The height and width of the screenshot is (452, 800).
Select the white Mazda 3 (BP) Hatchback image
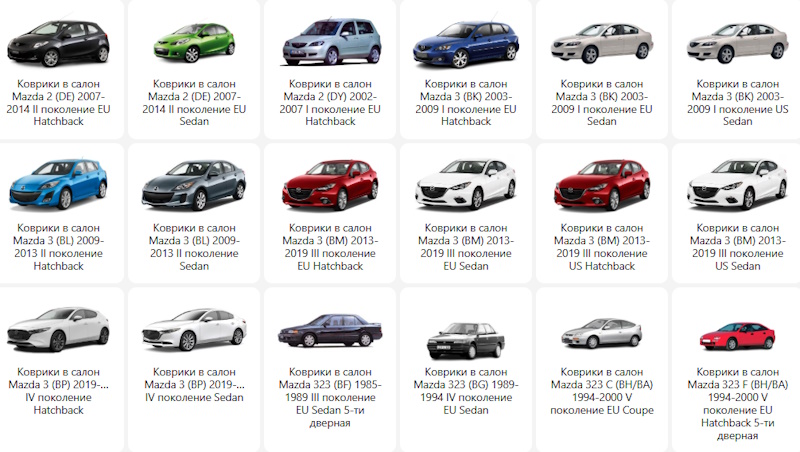[x=58, y=329]
